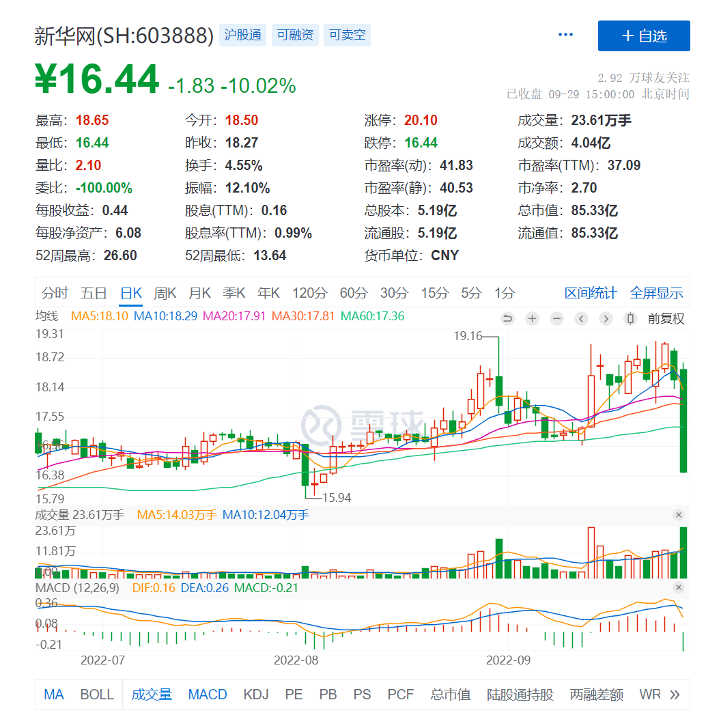
Task: Select the 分时 intraday tab
Action: (x=55, y=294)
